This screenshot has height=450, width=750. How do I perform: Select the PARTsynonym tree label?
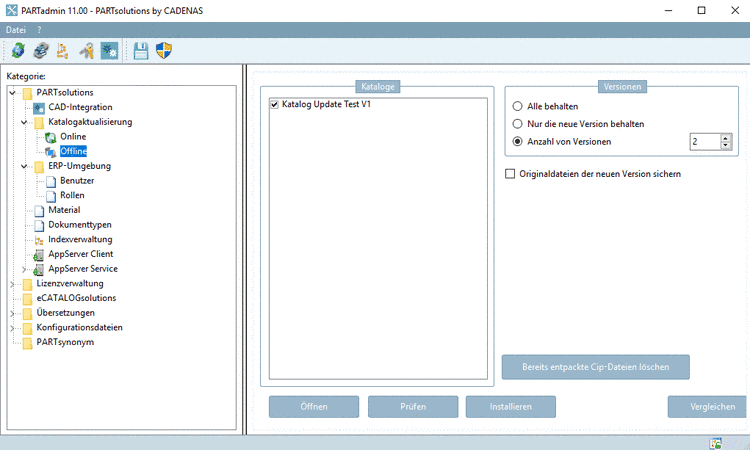click(65, 342)
